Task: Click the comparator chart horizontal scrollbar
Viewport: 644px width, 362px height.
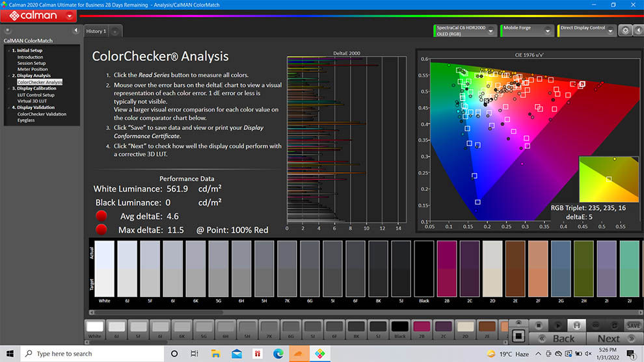Action: (159, 313)
